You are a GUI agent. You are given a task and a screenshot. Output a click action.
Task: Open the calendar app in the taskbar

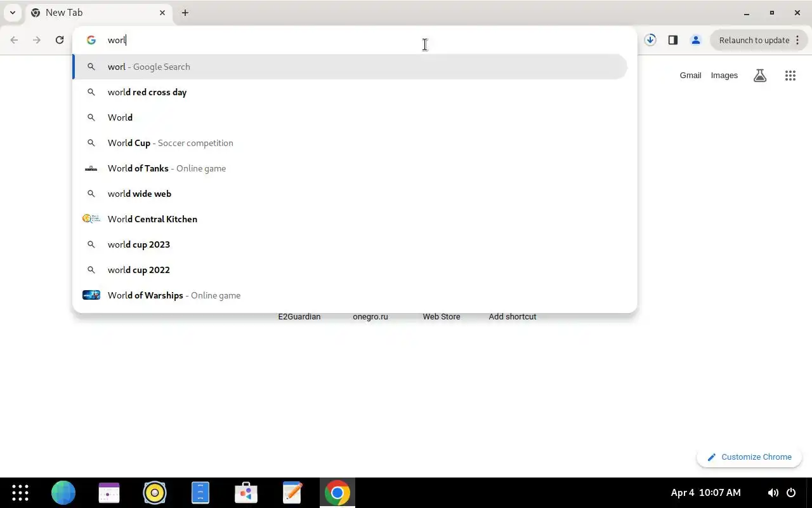[x=109, y=493]
